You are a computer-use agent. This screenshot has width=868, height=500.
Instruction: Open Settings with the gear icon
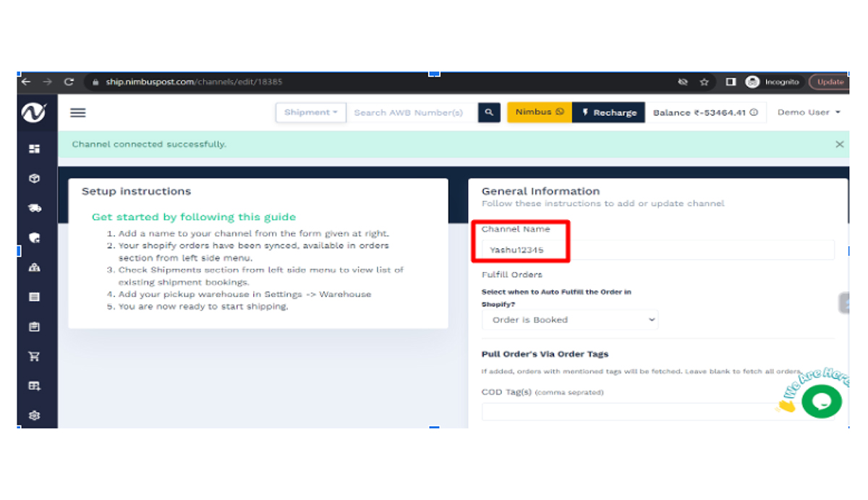point(32,415)
